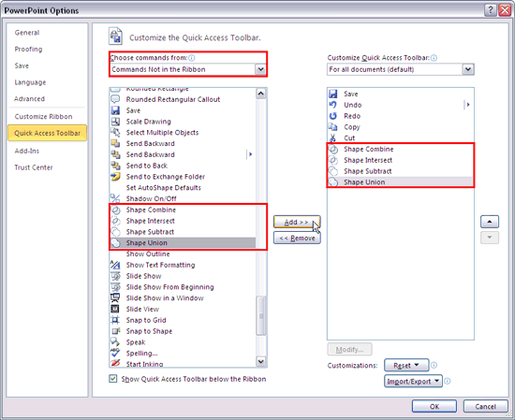This screenshot has height=420, width=515.
Task: Select the Spelling checkmark icon
Action: (x=115, y=353)
